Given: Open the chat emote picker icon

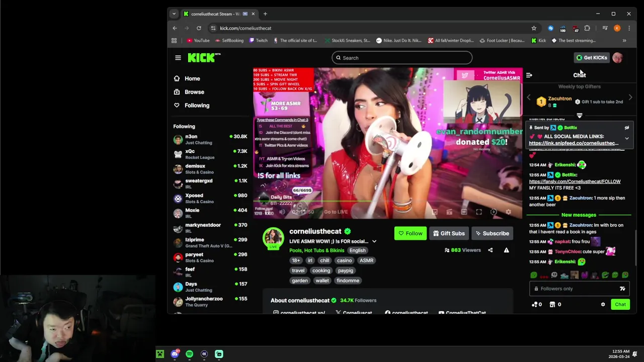Looking at the screenshot, I should tap(622, 289).
